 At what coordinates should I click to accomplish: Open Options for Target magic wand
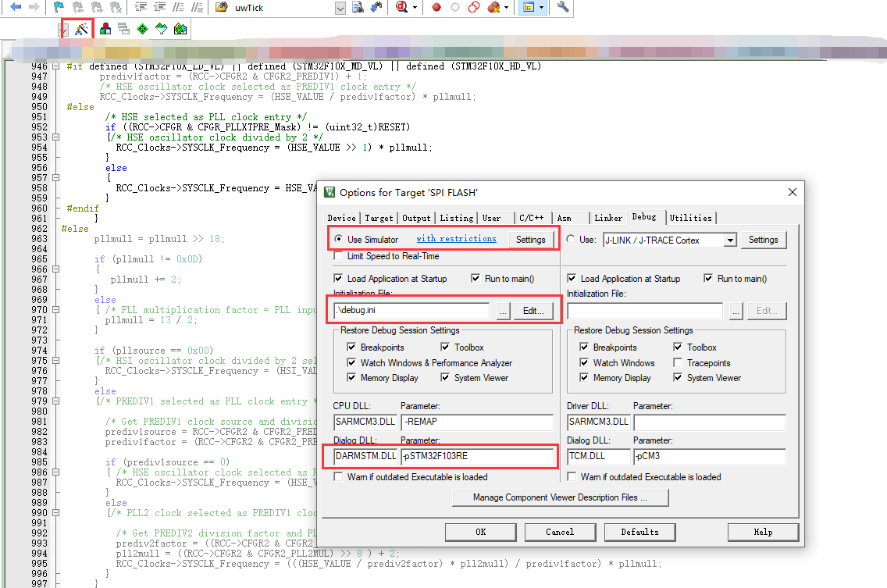tap(81, 29)
